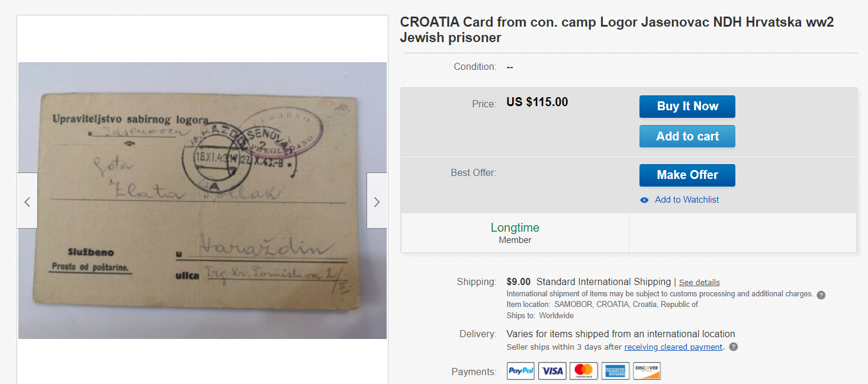This screenshot has height=384, width=868.
Task: Select the American Express payment icon
Action: [615, 371]
